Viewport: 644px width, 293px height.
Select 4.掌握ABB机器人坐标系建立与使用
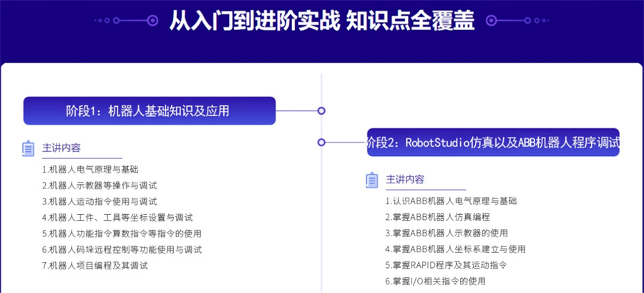pyautogui.click(x=456, y=249)
